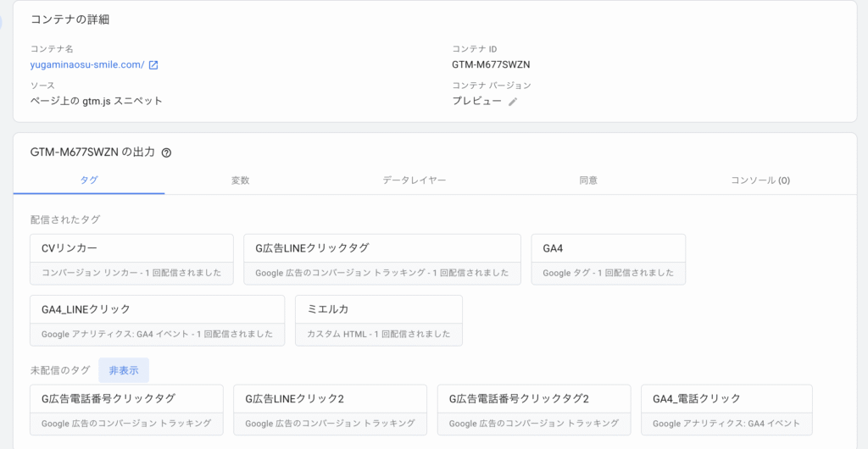
Task: Open the yugaminaosu-smile.com link
Action: [87, 65]
